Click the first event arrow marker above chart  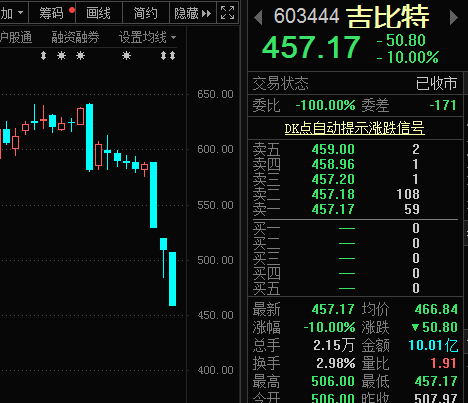coord(43,55)
